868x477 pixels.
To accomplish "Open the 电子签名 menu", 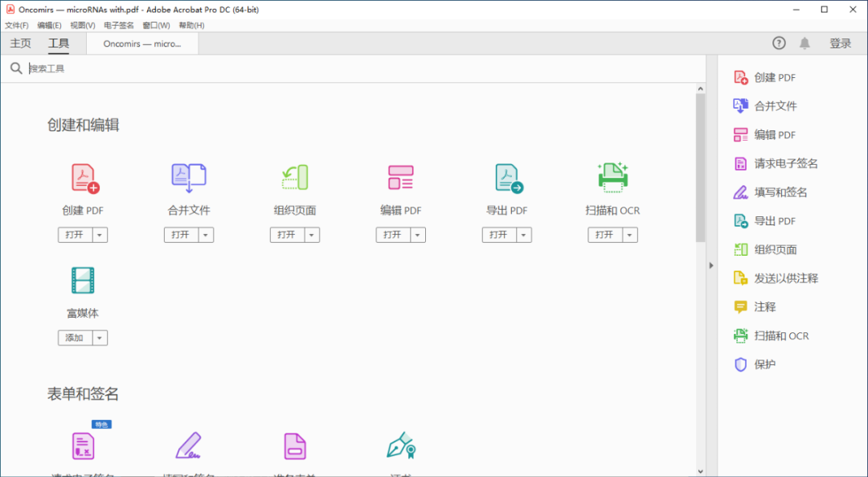I will click(x=119, y=26).
